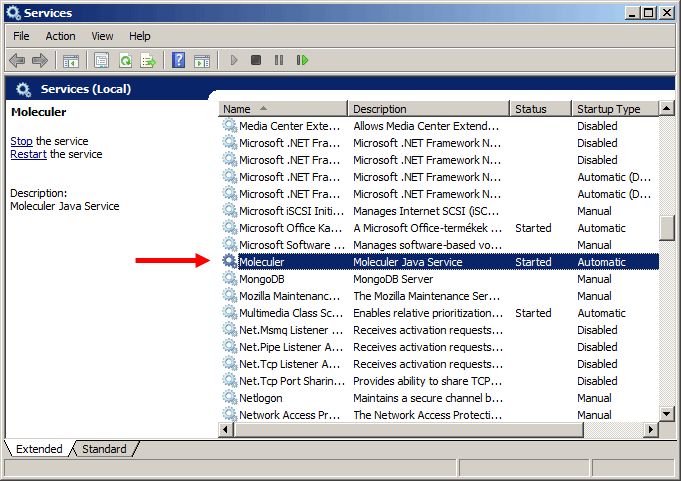The image size is (681, 481).
Task: Click the vertical scrollbar thumb
Action: click(x=667, y=228)
